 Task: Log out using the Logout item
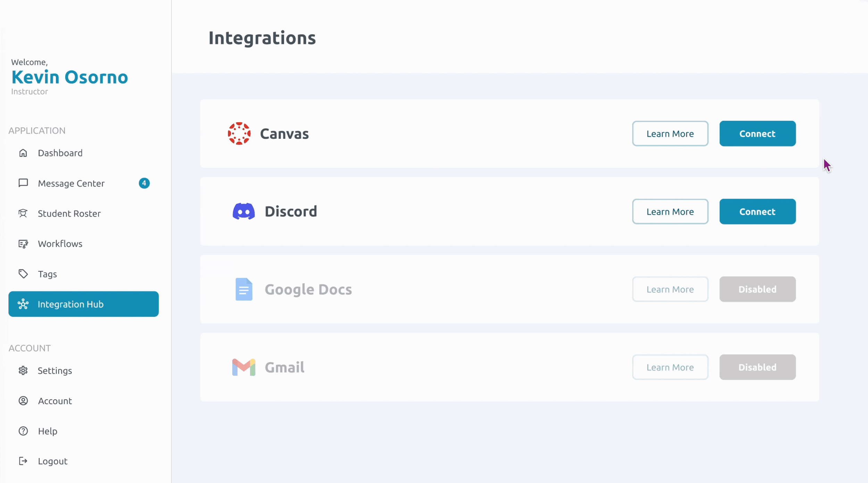coord(52,461)
